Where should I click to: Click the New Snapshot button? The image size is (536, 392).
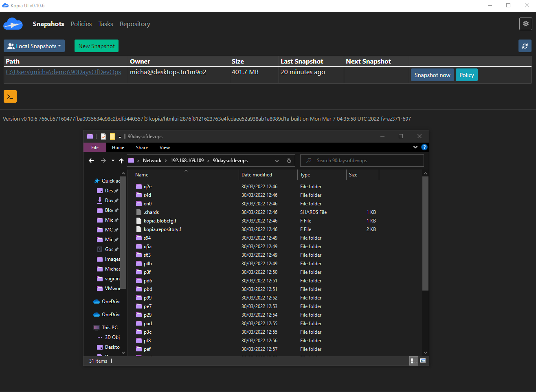click(97, 46)
